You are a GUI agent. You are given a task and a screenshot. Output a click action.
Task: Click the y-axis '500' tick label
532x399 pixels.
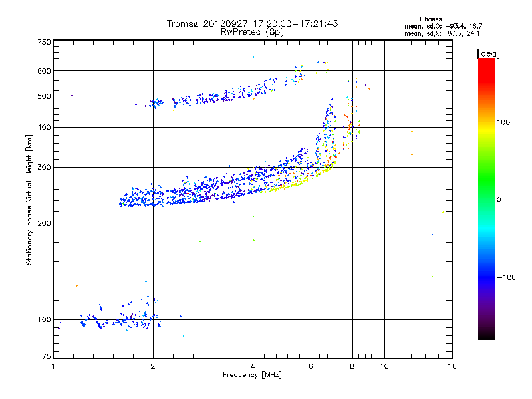(x=45, y=96)
